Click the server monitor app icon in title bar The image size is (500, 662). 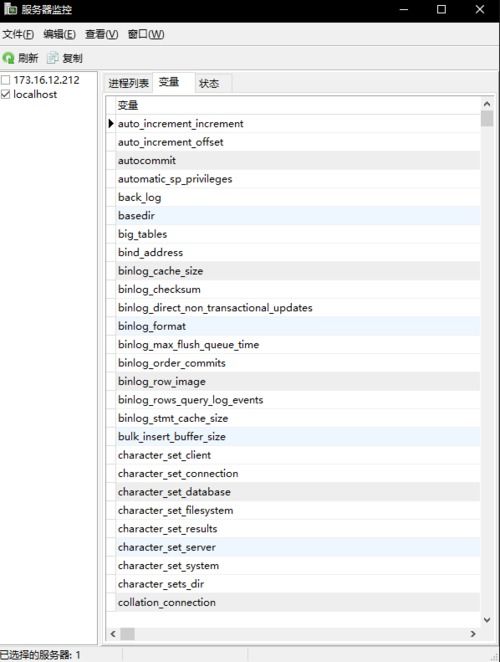pos(10,9)
